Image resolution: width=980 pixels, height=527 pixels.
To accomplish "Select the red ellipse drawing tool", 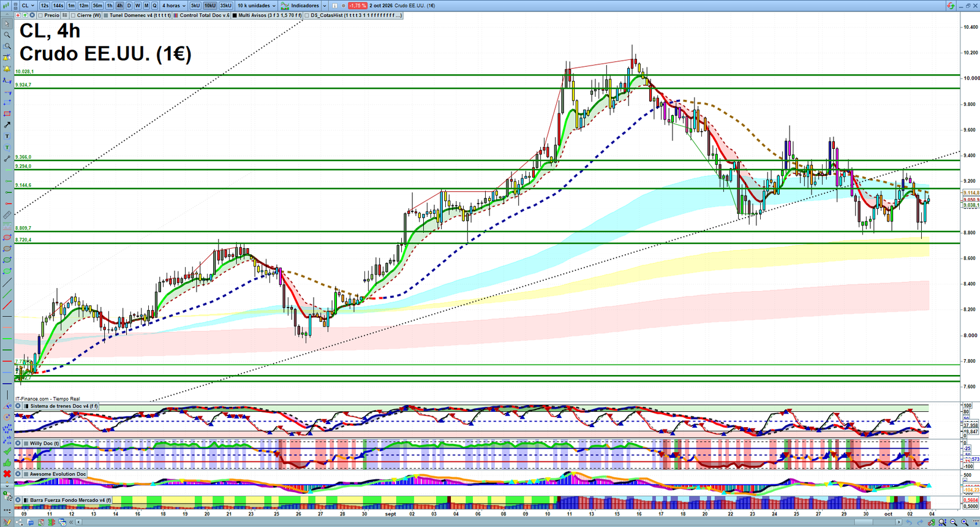I will point(7,238).
